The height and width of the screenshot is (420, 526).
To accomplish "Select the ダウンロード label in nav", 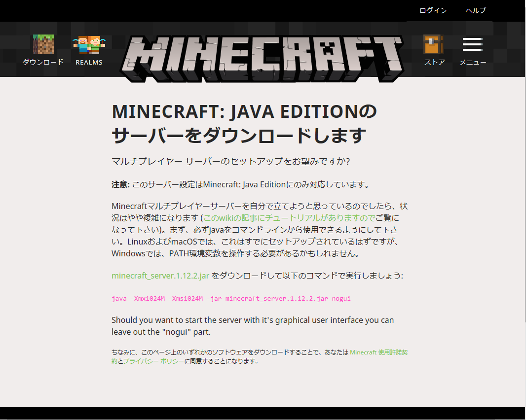I will pos(43,62).
